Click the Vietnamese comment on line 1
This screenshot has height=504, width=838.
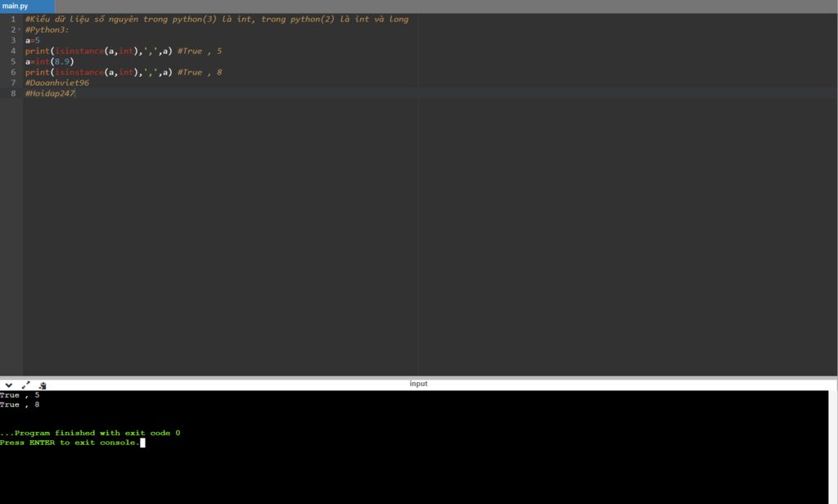217,20
